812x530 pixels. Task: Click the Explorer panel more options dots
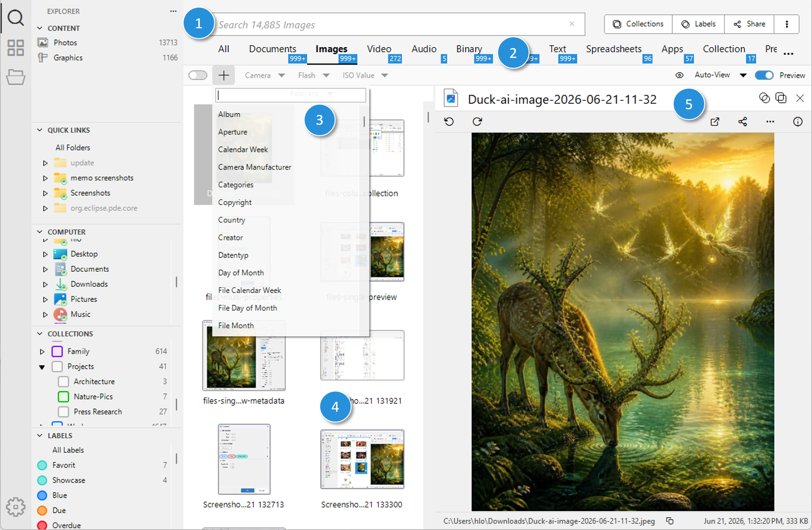coord(173,11)
